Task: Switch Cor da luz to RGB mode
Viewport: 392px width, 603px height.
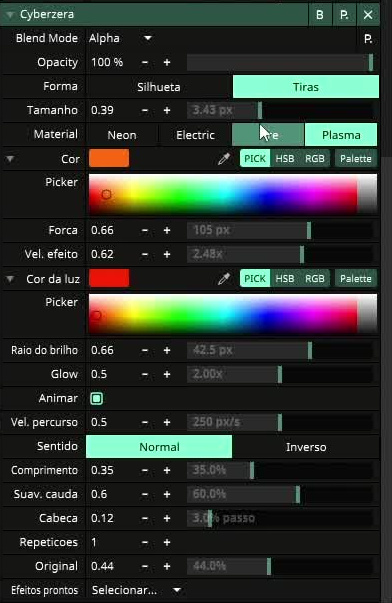Action: 315,278
